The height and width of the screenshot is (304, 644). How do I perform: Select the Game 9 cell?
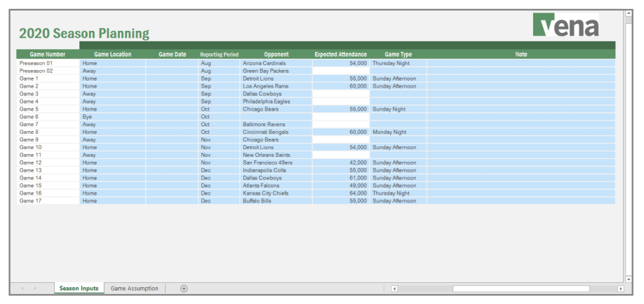[x=48, y=139]
